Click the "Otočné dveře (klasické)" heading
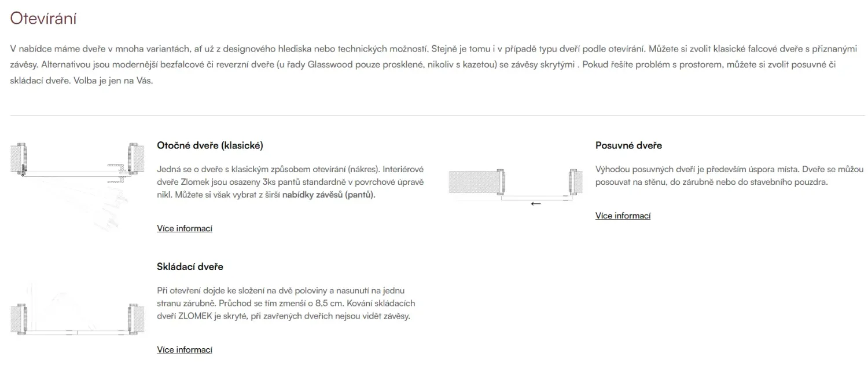The image size is (868, 365). [x=210, y=145]
